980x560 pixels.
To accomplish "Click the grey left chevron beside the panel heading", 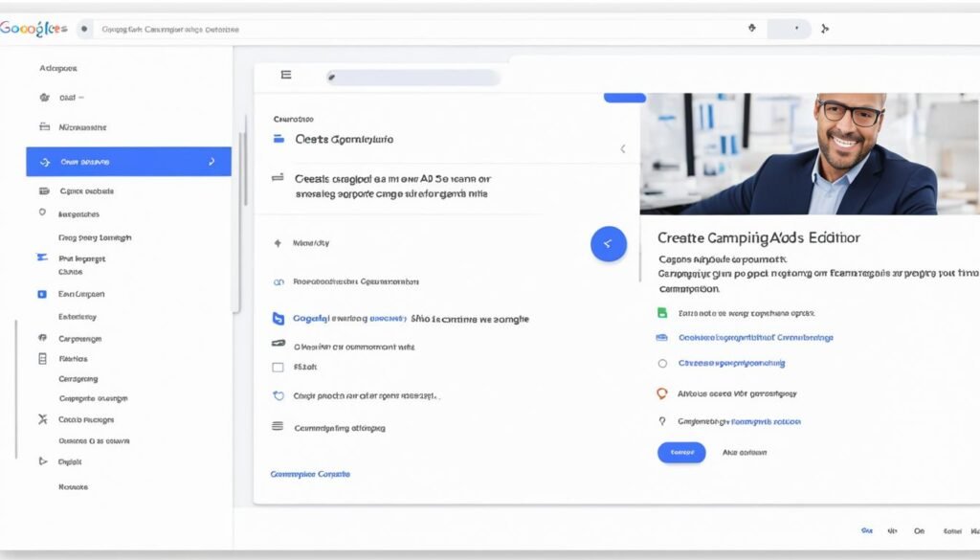I will click(622, 148).
